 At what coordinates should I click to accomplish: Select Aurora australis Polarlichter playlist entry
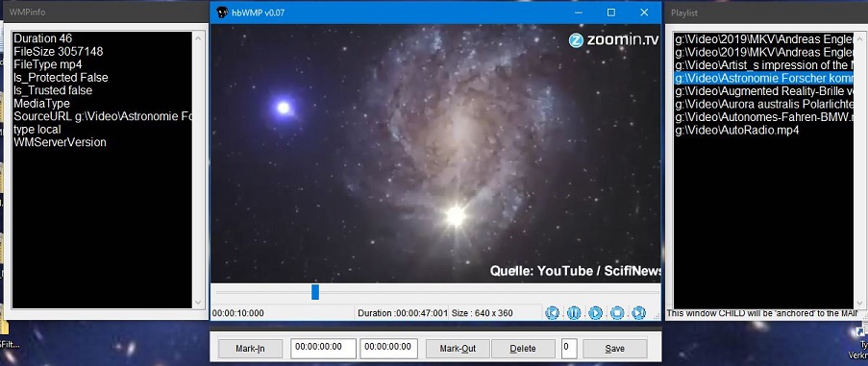pos(763,105)
